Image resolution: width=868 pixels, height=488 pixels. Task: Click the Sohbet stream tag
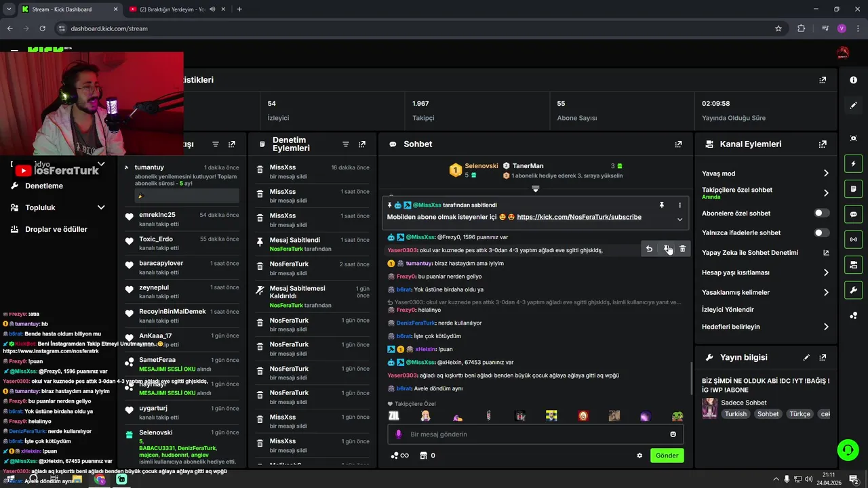click(x=768, y=414)
